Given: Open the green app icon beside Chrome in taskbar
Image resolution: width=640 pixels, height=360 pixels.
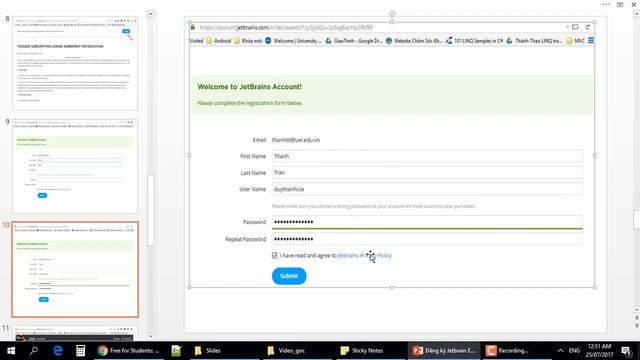Looking at the screenshot, I should pos(176,351).
